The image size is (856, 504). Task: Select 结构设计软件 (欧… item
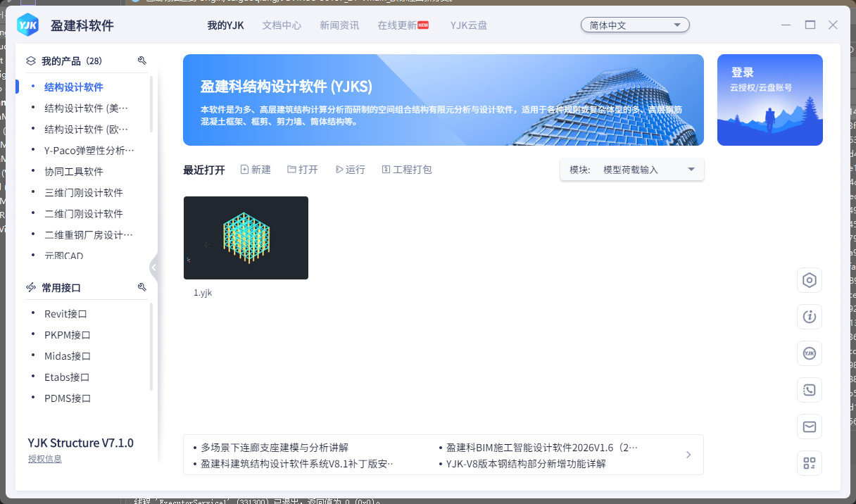[87, 130]
